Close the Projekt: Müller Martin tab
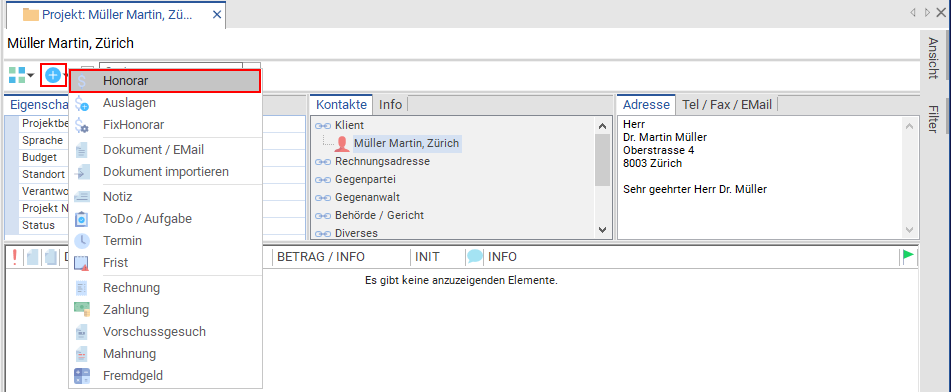Viewport: 951px width, 392px height. click(217, 15)
